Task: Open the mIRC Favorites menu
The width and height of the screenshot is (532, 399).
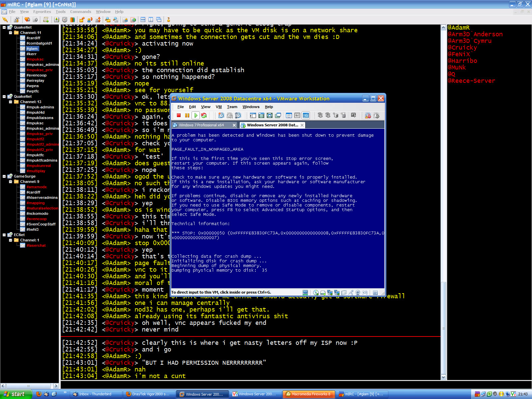Action: [42, 12]
